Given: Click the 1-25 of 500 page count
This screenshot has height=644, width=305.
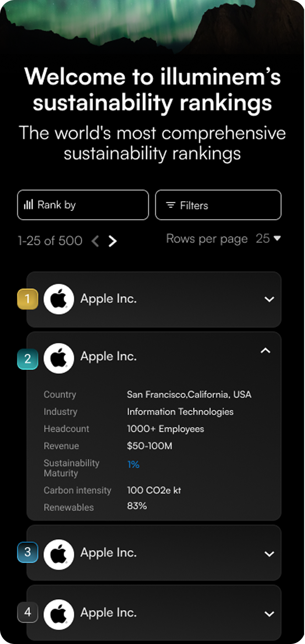Looking at the screenshot, I should coord(50,241).
